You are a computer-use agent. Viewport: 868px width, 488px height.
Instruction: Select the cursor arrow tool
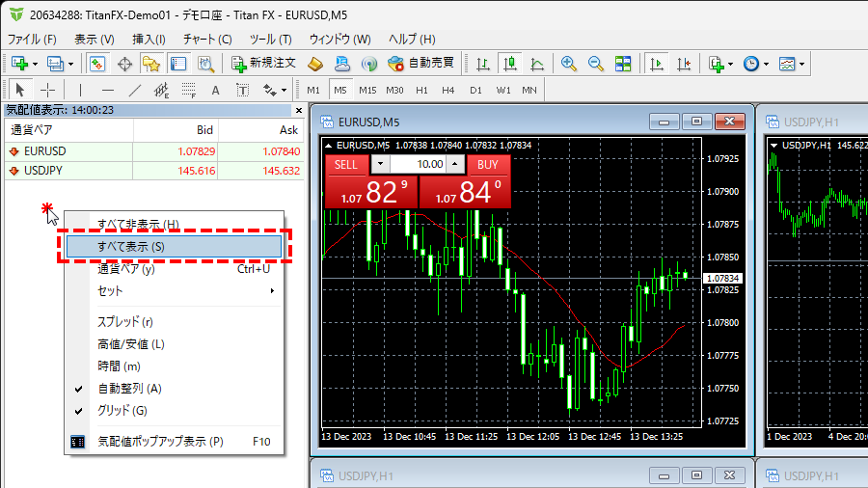click(x=20, y=90)
